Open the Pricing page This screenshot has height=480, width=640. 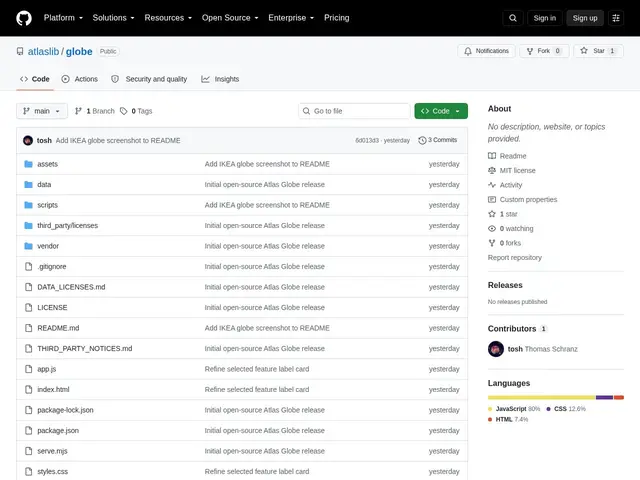click(x=336, y=18)
